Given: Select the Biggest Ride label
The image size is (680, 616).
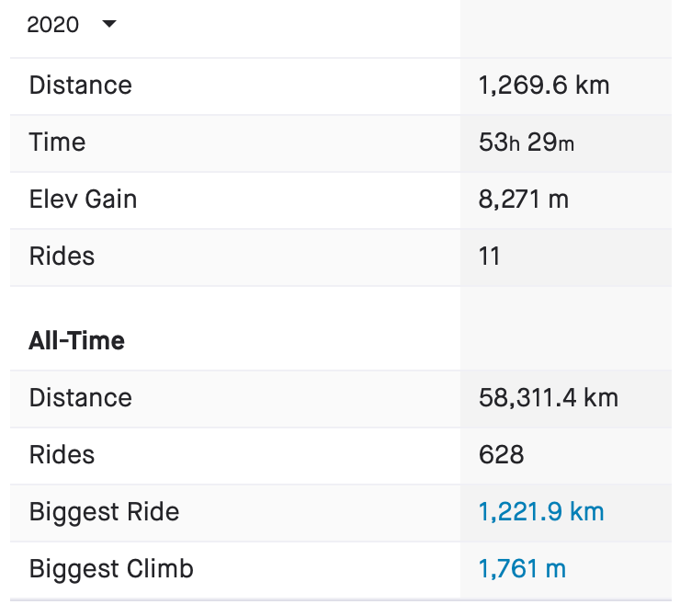Looking at the screenshot, I should pyautogui.click(x=104, y=512).
